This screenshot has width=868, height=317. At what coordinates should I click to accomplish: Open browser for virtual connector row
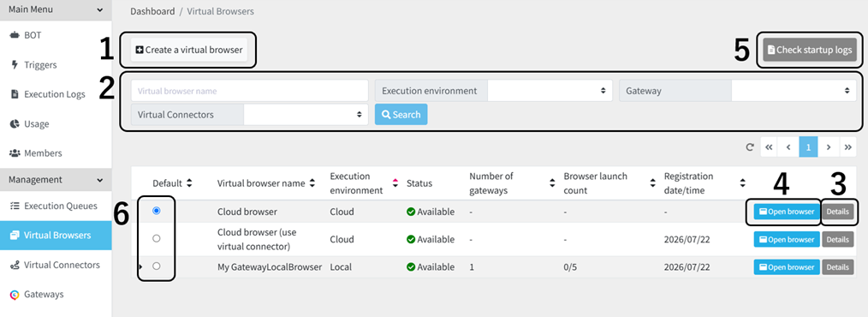click(787, 239)
